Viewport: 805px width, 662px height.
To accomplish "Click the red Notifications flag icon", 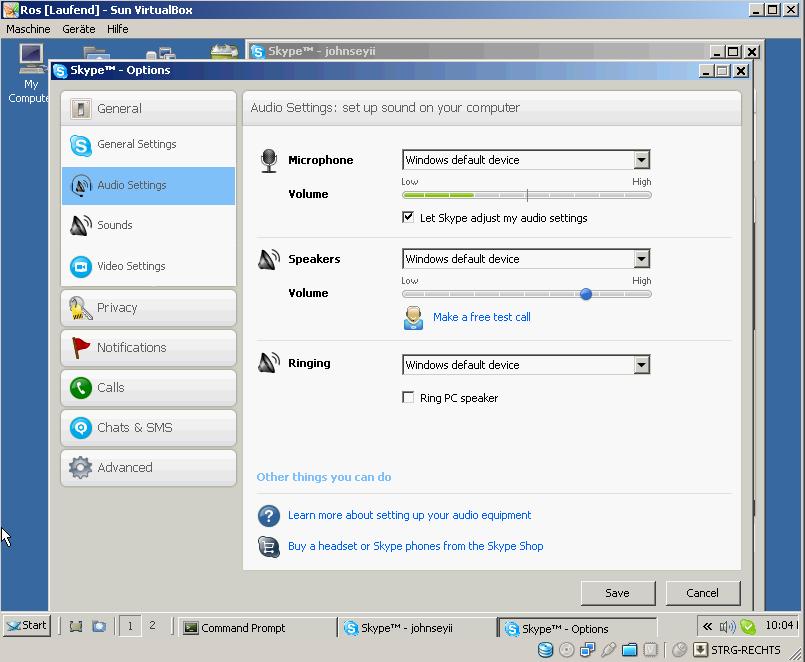I will (x=80, y=348).
